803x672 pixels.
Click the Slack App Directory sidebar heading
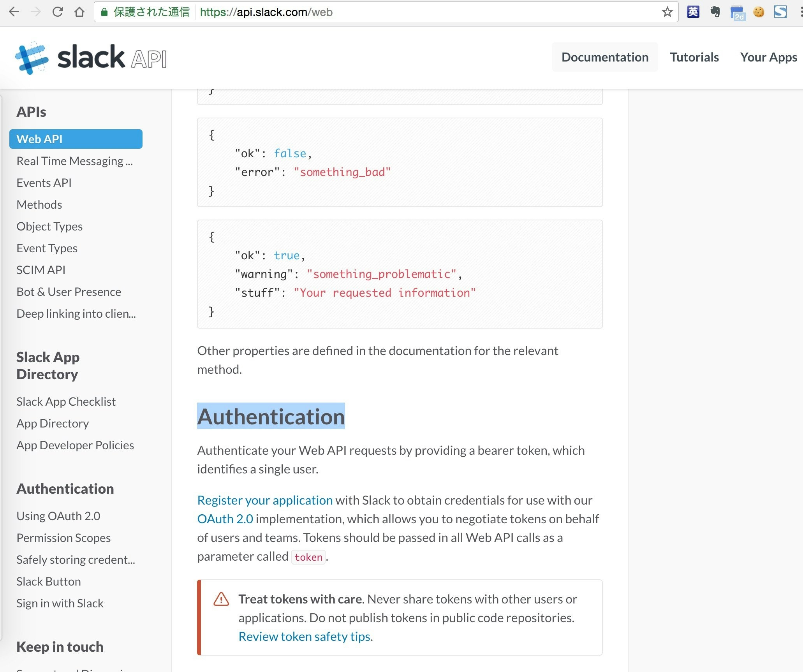[x=48, y=366]
